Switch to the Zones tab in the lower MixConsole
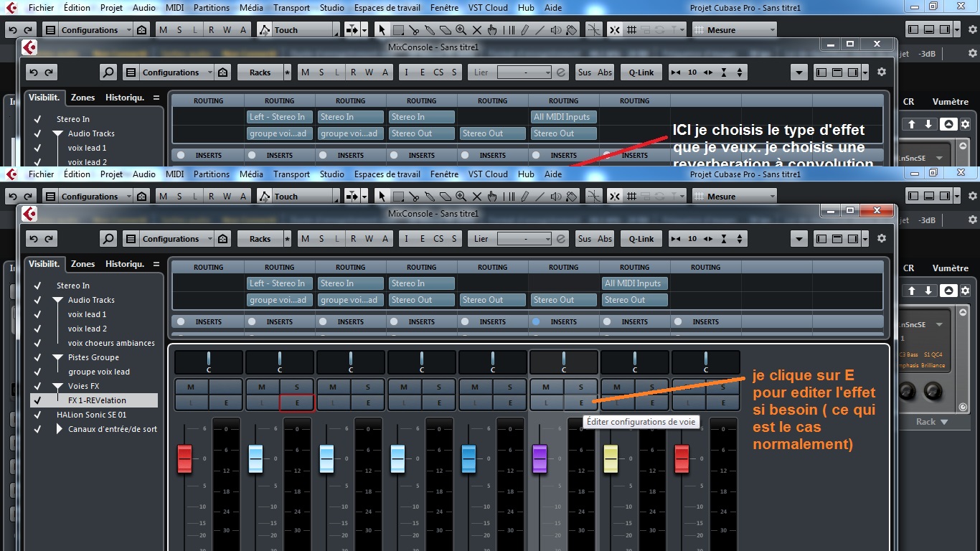Image resolution: width=980 pixels, height=551 pixels. [x=83, y=264]
